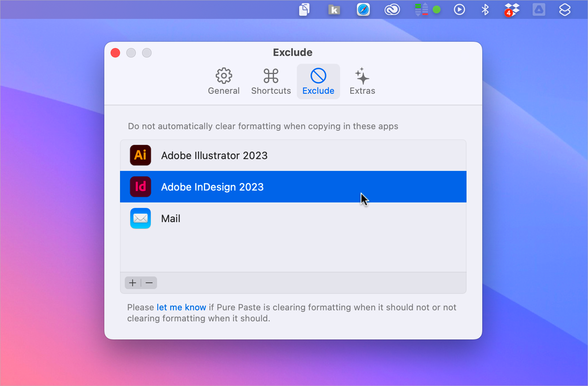Screen dimensions: 588x386
Task: Switch to the General tab
Action: pos(224,81)
